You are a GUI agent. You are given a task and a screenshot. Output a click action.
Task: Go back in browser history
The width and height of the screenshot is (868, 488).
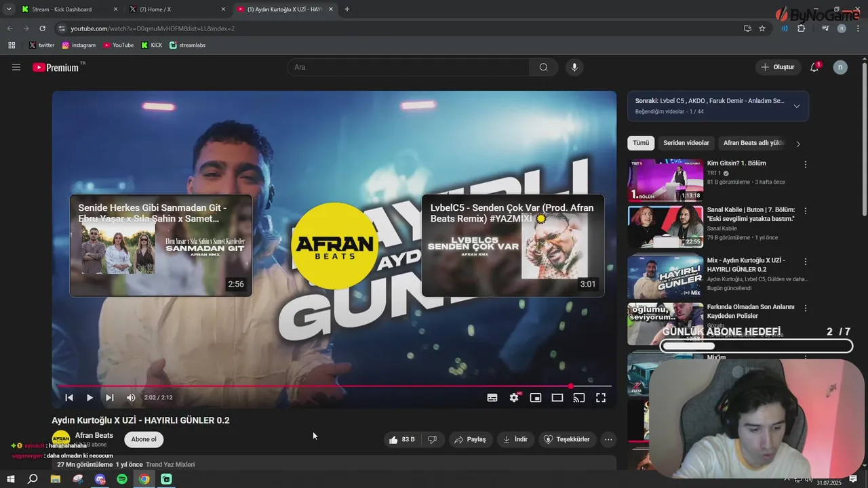pos(10,28)
